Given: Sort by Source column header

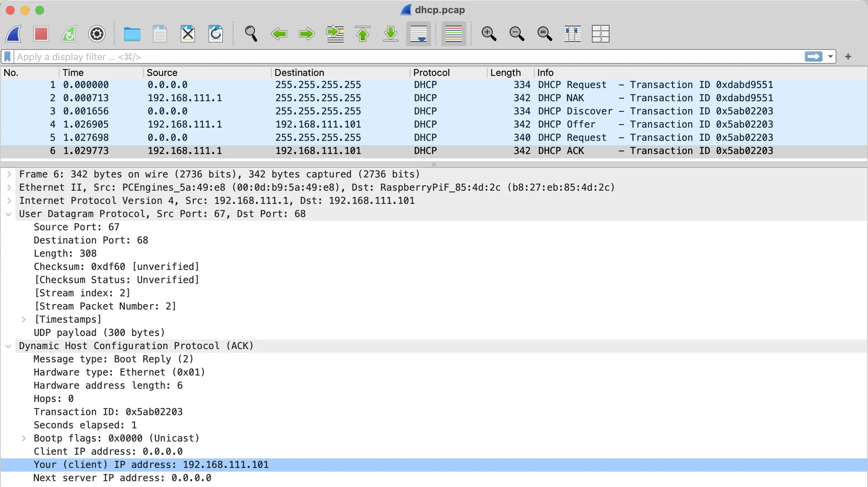Looking at the screenshot, I should click(207, 72).
